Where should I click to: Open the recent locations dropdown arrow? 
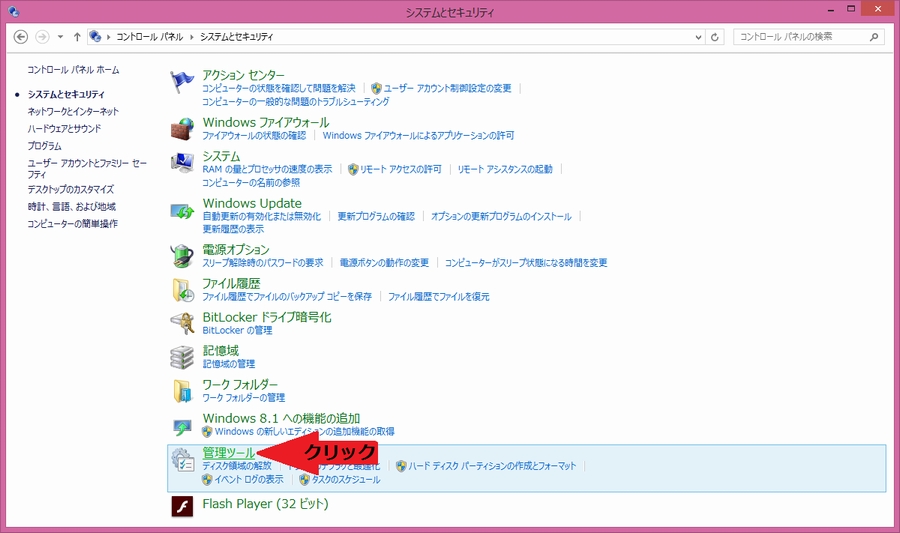coord(60,37)
